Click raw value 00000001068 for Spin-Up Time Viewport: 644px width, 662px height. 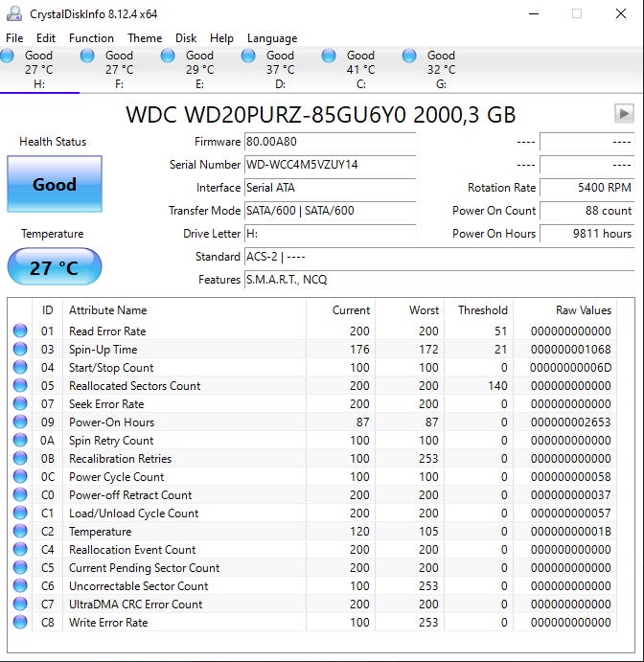click(x=570, y=349)
